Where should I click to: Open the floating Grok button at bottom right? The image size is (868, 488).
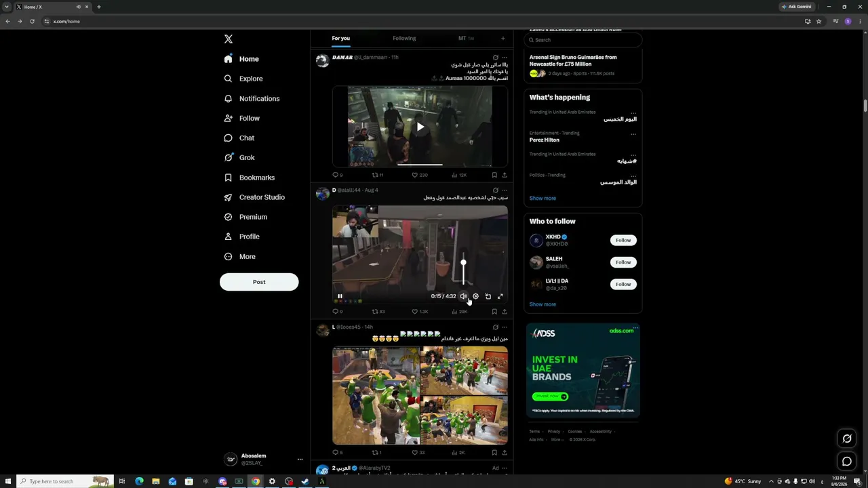847,439
